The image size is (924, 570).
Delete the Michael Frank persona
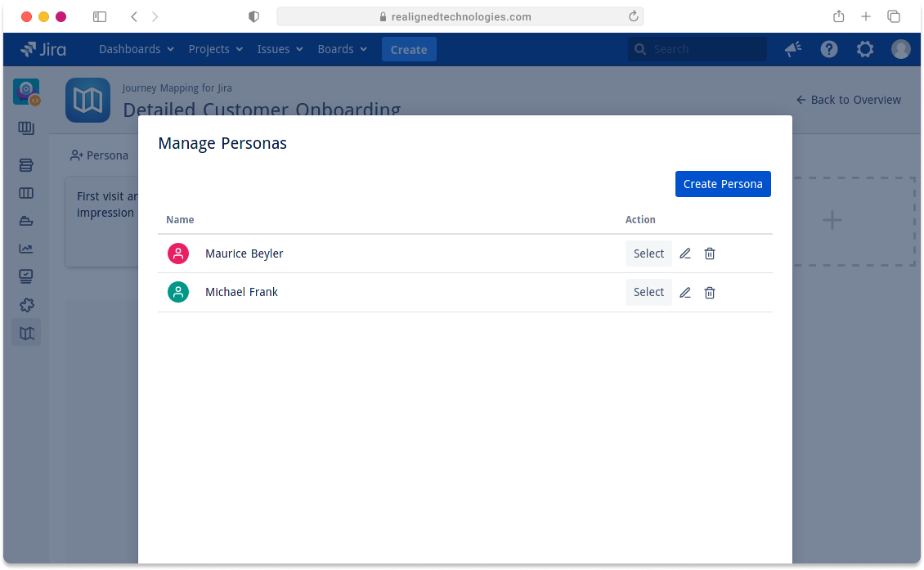[710, 293]
